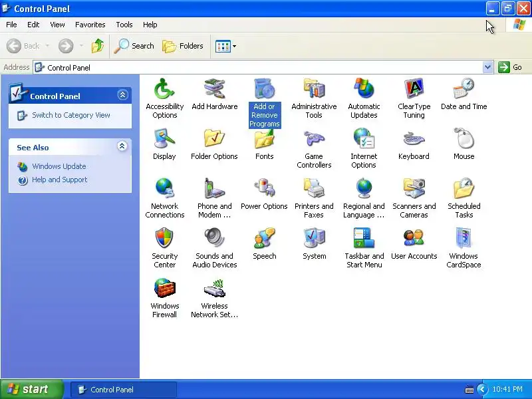This screenshot has width=532, height=399.
Task: Open Windows CardSpace
Action: click(464, 248)
